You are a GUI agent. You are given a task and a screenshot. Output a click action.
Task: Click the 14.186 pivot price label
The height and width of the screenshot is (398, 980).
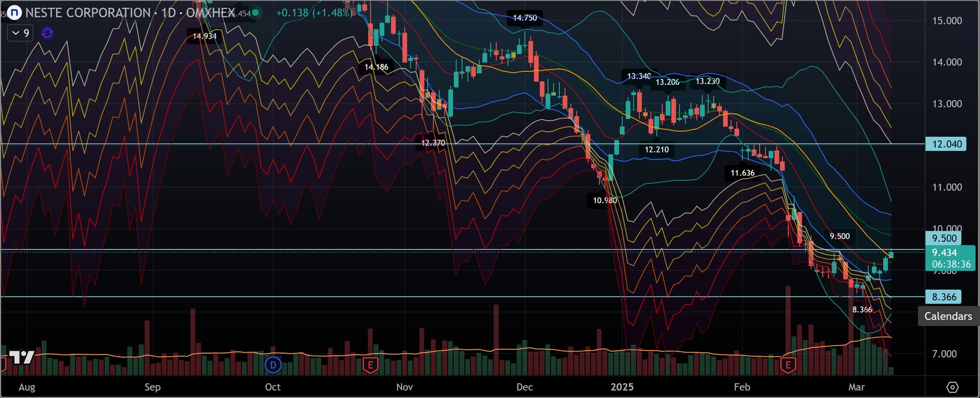coord(376,67)
